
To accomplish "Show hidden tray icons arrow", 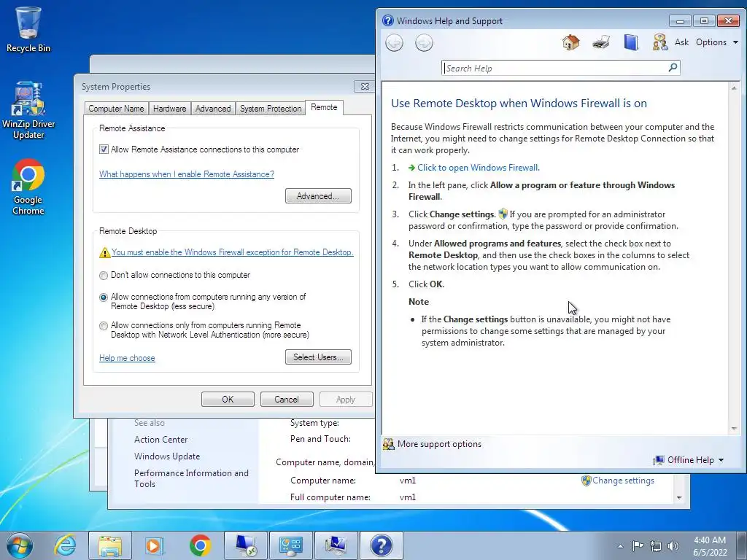I will pos(620,545).
